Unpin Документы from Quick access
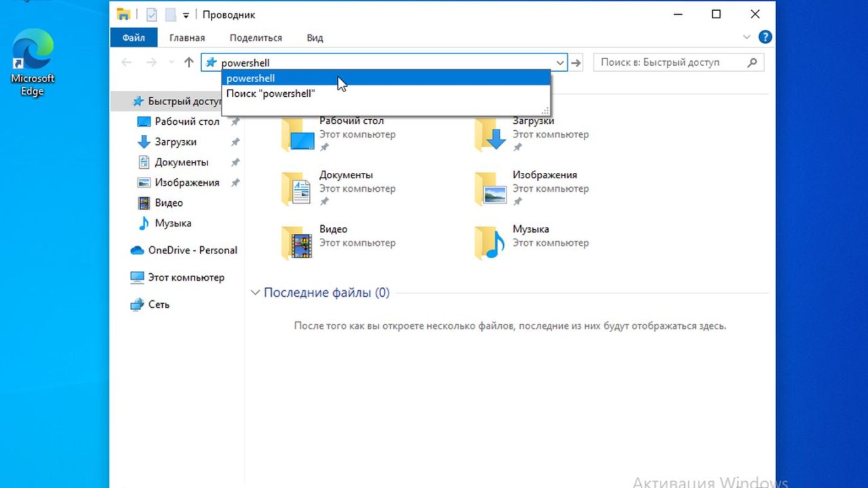This screenshot has height=488, width=868. 235,162
